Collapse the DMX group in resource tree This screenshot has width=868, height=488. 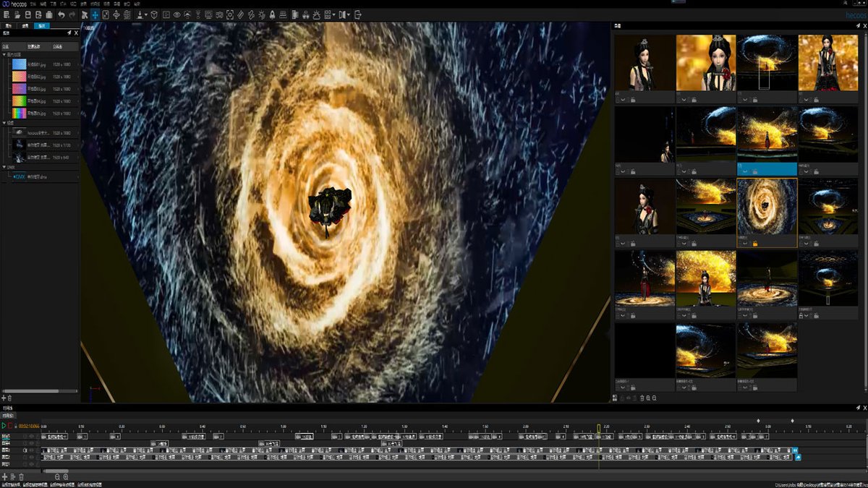(x=4, y=167)
